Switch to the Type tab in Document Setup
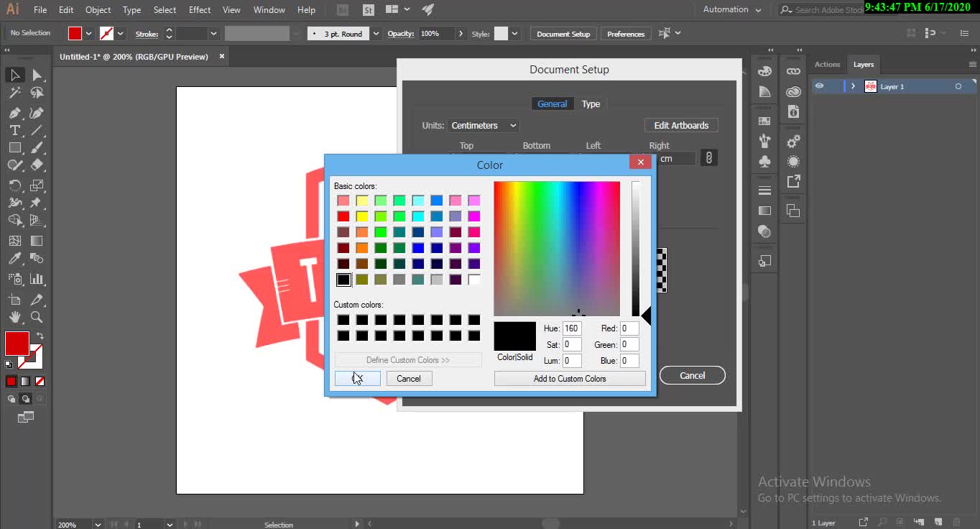 (x=591, y=103)
